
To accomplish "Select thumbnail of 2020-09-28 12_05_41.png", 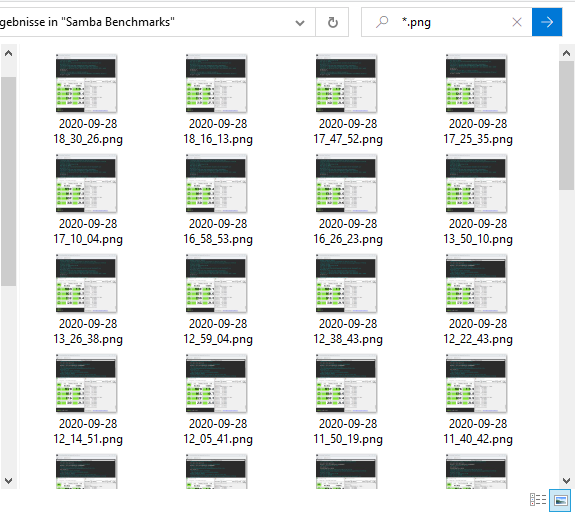I will 216,383.
